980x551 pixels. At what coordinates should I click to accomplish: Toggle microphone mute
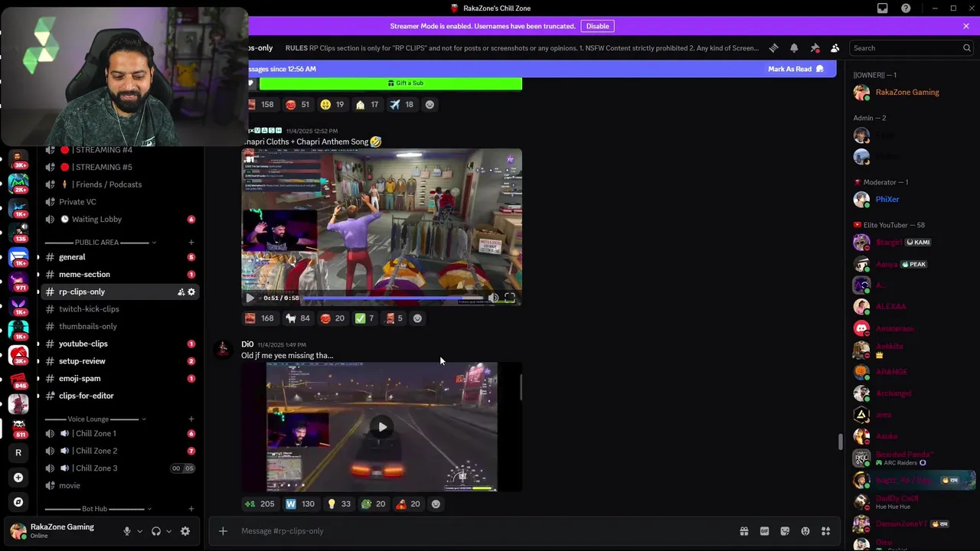pyautogui.click(x=127, y=531)
